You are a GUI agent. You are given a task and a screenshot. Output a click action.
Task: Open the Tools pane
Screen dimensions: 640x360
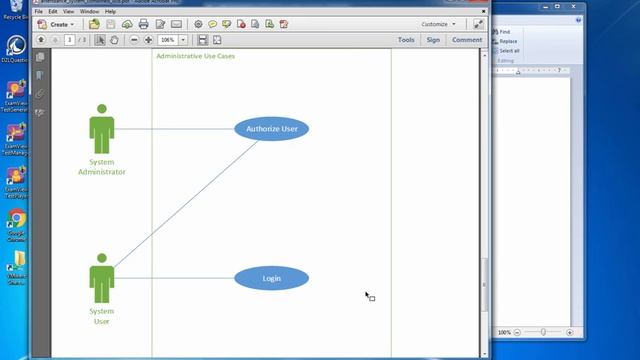(406, 40)
